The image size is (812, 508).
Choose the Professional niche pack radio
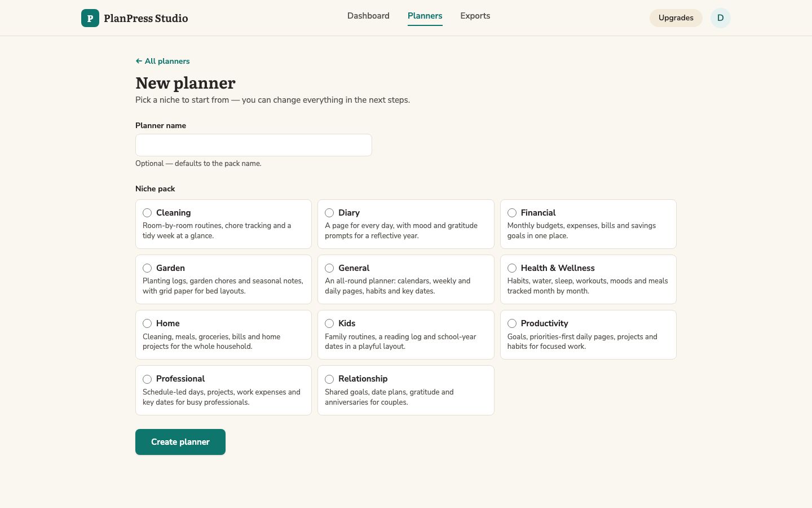coord(147,379)
